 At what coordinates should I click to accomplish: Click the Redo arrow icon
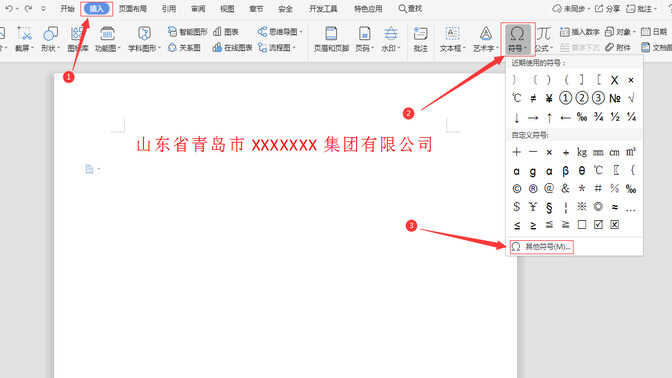pyautogui.click(x=28, y=9)
